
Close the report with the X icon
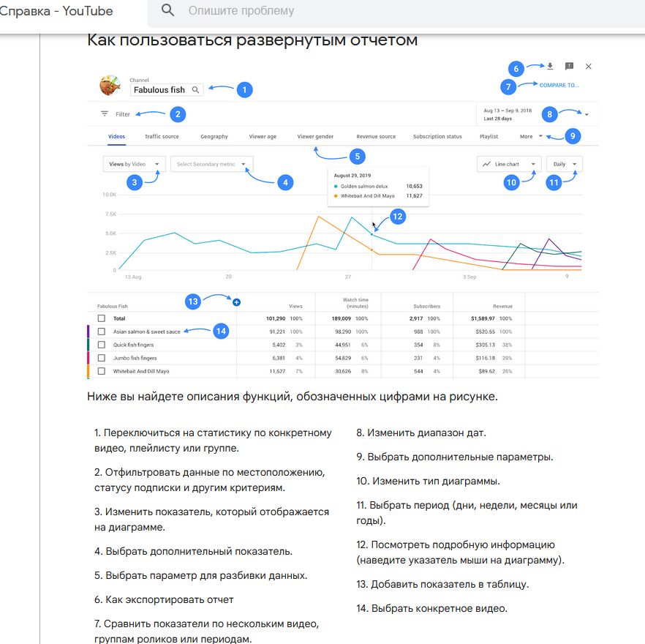tap(588, 67)
